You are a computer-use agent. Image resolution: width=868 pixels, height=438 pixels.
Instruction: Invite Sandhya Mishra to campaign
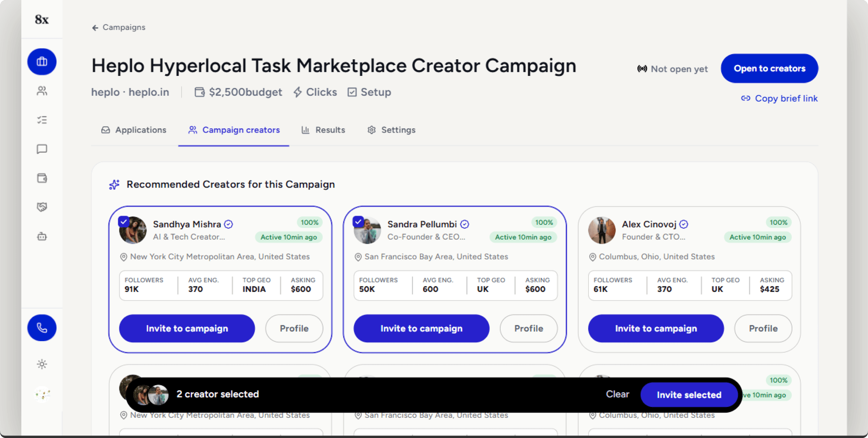(x=187, y=328)
